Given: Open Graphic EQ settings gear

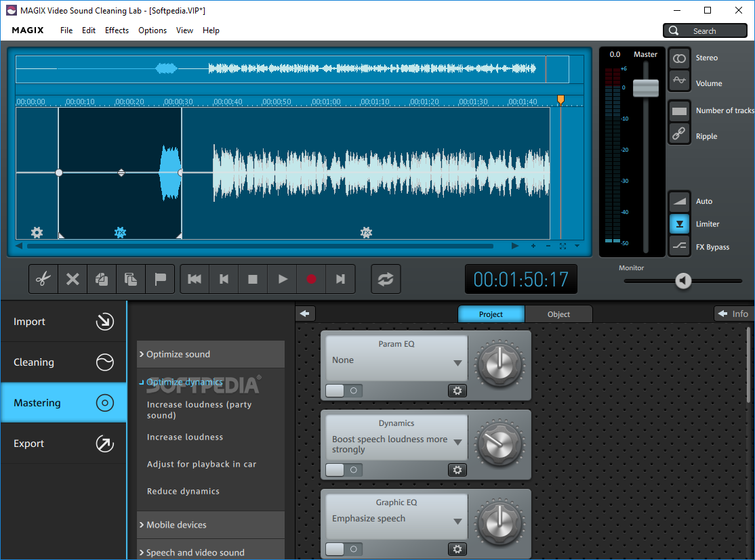Looking at the screenshot, I should [457, 549].
